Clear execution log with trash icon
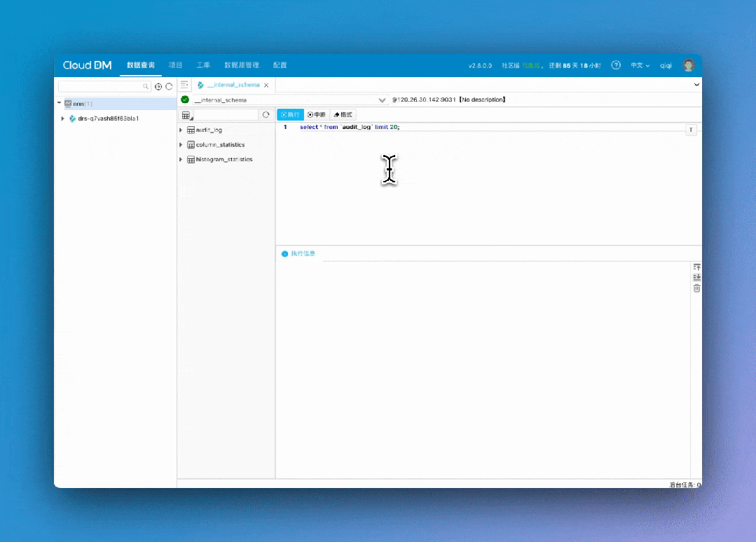 tap(696, 289)
